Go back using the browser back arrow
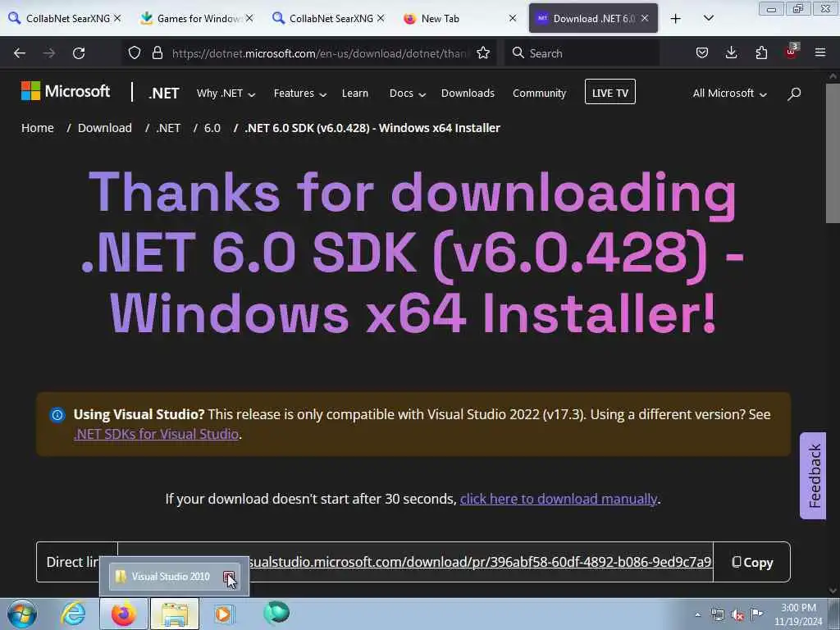 click(20, 53)
